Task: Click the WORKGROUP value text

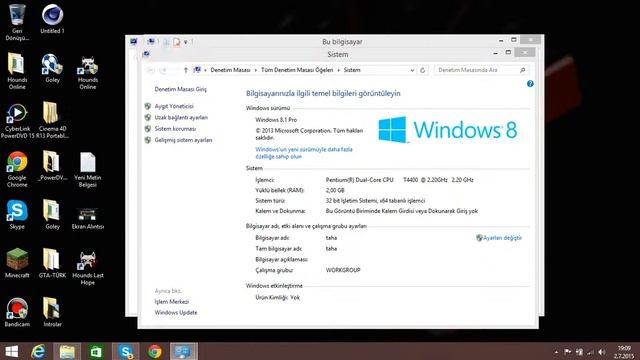Action: coord(343,270)
